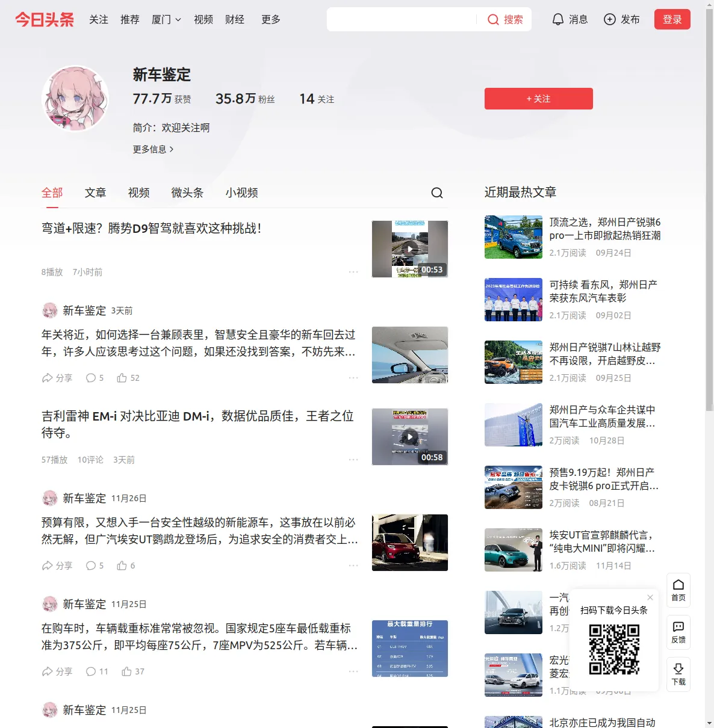Open 推荐 in the top navigation
The height and width of the screenshot is (728, 714).
(x=130, y=20)
